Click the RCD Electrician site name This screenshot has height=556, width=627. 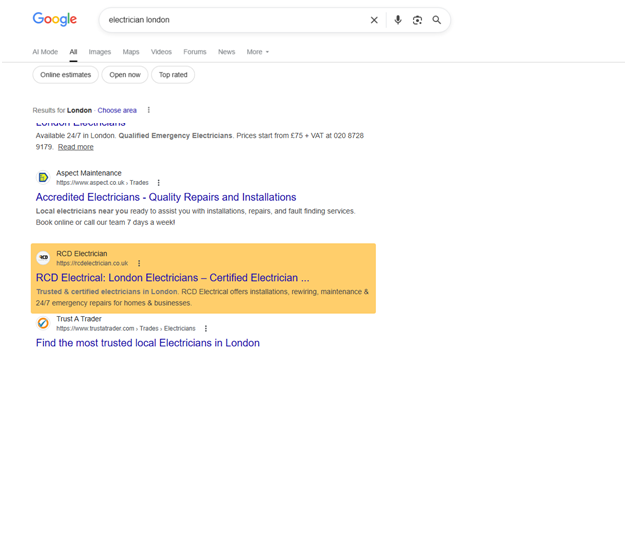coord(82,254)
